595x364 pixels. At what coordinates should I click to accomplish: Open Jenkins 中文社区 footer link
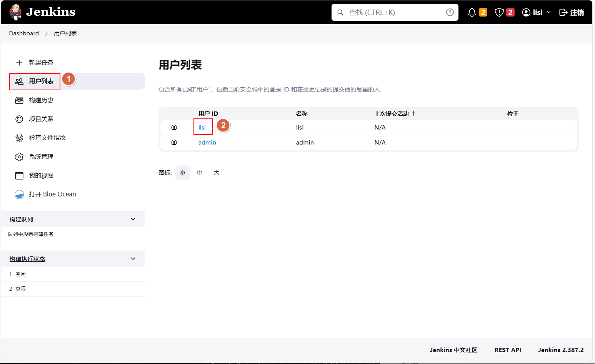(x=453, y=350)
